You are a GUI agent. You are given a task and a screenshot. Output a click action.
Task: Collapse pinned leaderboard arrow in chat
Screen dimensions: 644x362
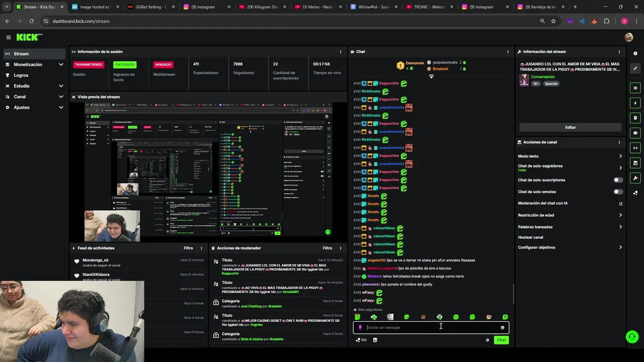(431, 76)
